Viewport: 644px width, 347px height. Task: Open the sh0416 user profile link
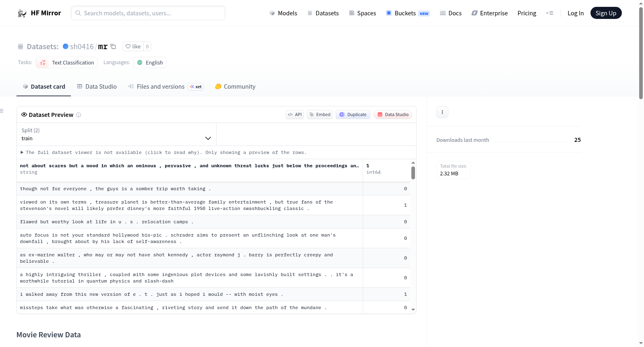82,46
